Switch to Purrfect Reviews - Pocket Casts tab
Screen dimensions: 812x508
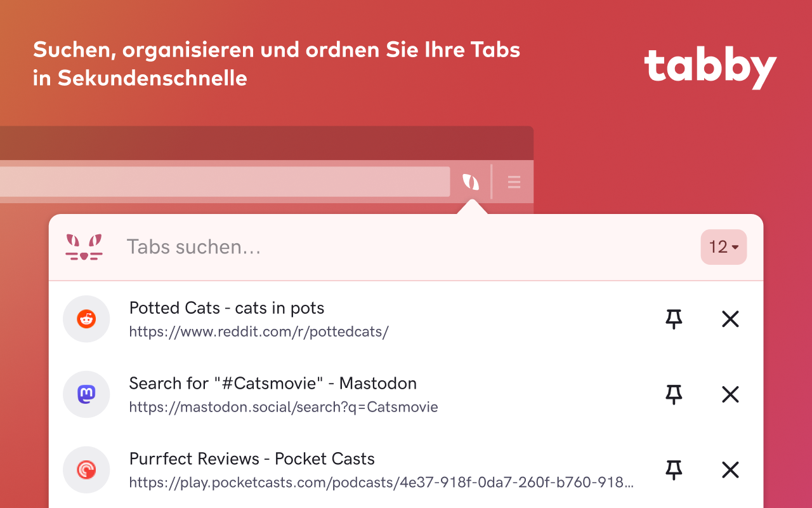click(x=252, y=459)
